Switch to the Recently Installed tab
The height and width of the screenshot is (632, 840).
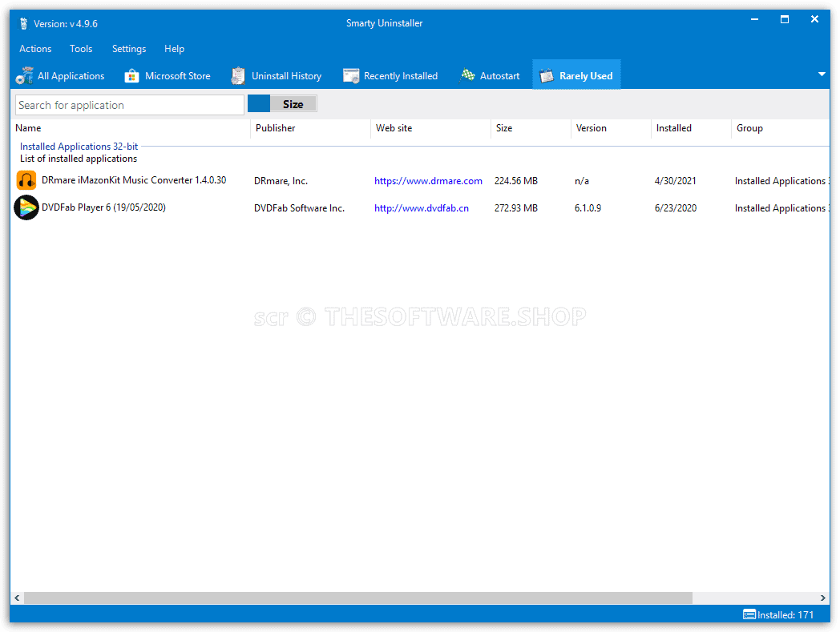pos(390,76)
